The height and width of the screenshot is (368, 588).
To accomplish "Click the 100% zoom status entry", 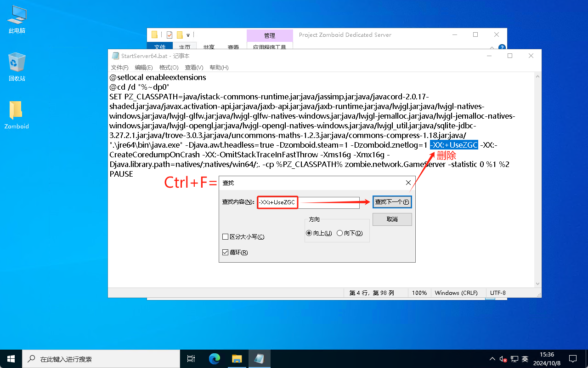I will pyautogui.click(x=419, y=293).
